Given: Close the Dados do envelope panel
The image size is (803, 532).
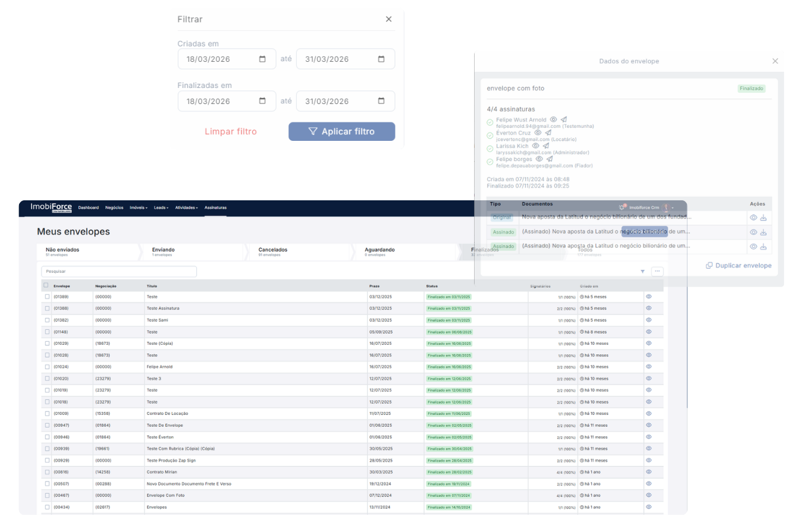Looking at the screenshot, I should (775, 61).
